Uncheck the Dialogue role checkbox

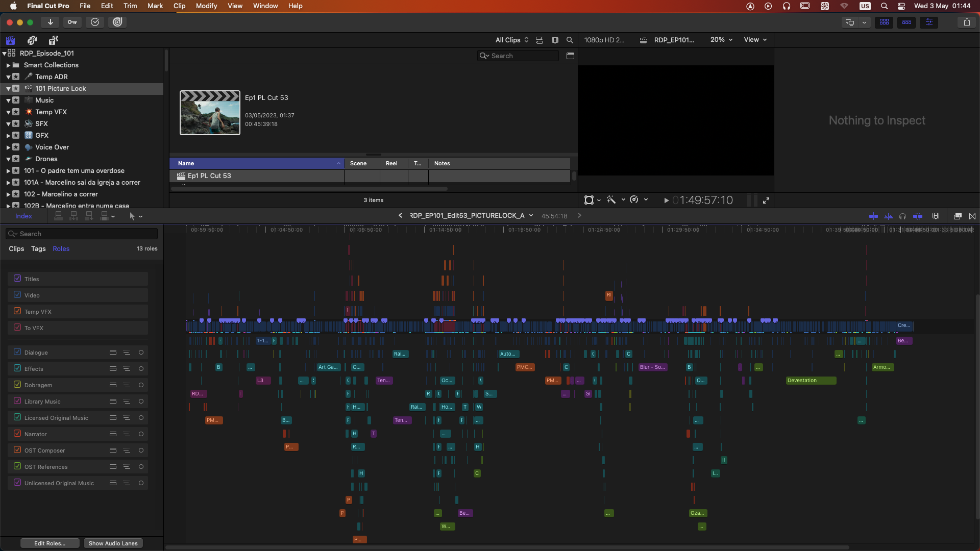click(x=17, y=352)
